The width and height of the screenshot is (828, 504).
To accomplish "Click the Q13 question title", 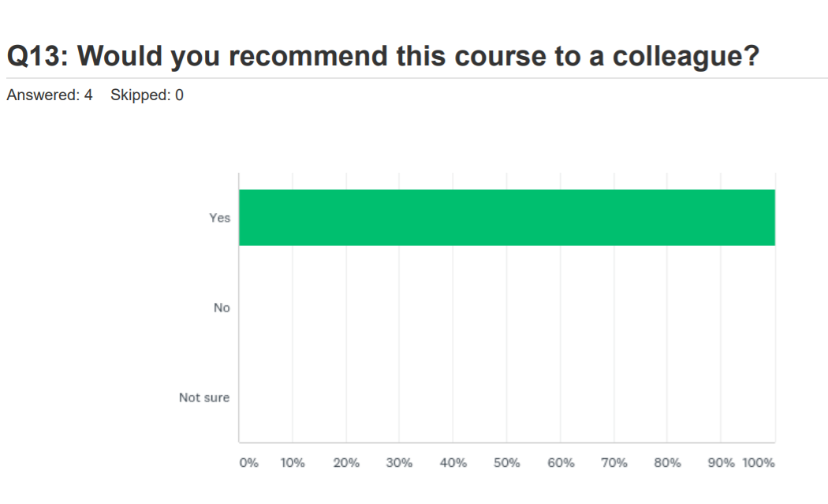I will [x=382, y=56].
